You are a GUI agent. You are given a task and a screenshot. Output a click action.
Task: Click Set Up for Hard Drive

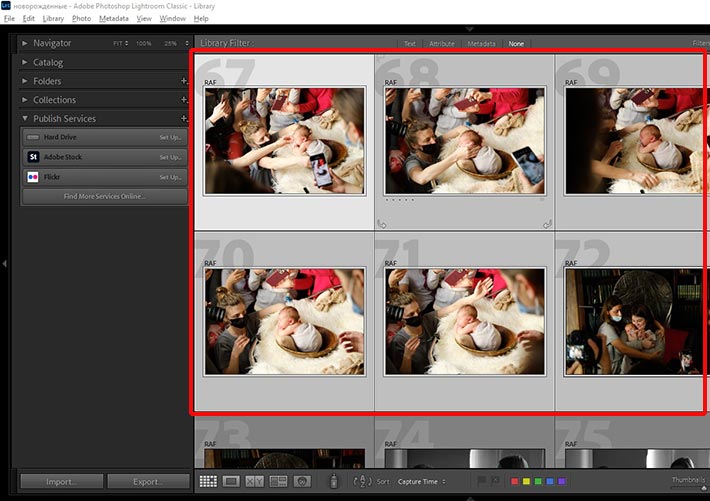(x=170, y=137)
